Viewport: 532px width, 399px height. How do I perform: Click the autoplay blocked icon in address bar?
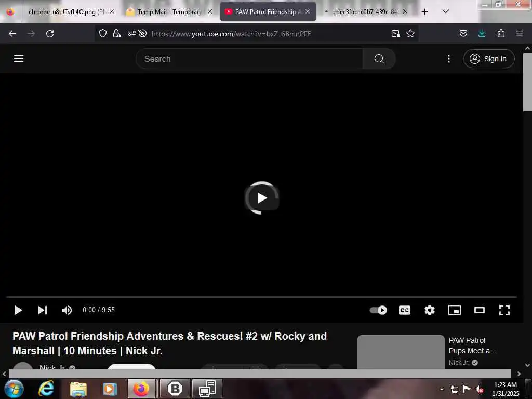pyautogui.click(x=143, y=33)
